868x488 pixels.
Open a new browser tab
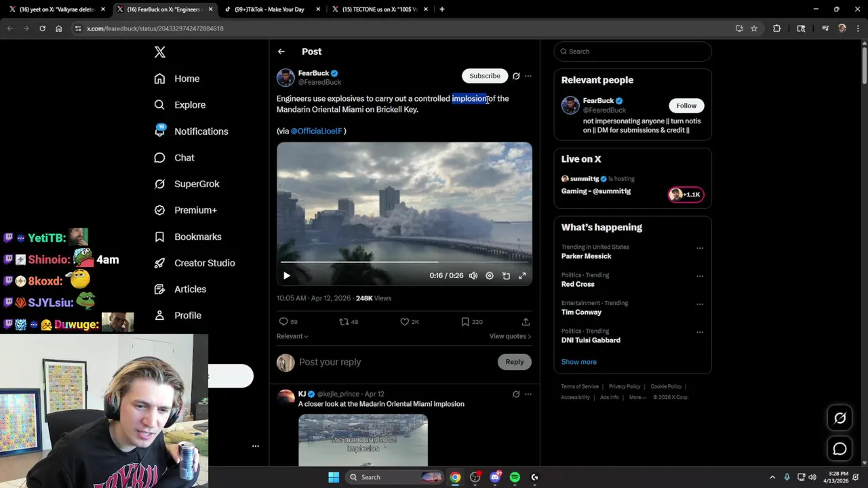[x=442, y=9]
